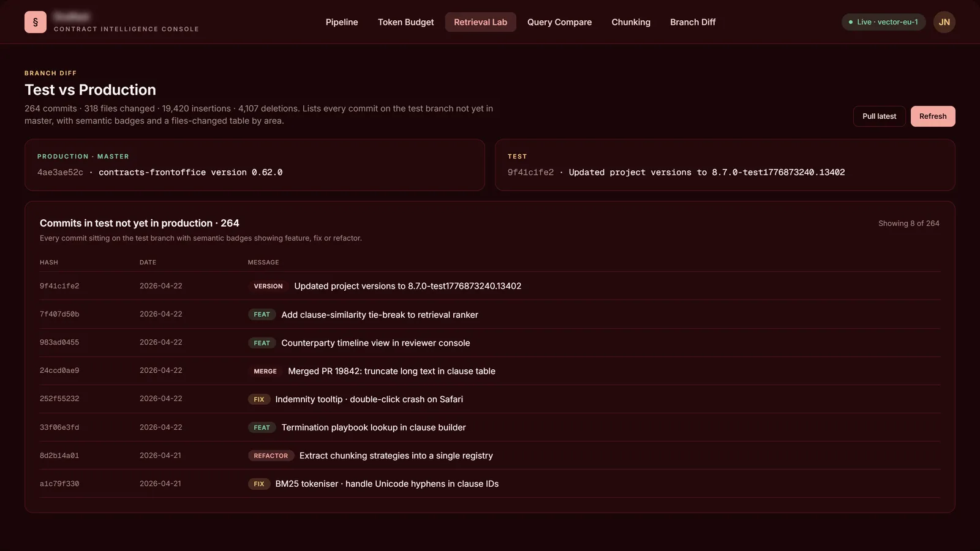Select hash 9f41c1fe2 in commits table
The image size is (980, 551).
[x=59, y=286]
